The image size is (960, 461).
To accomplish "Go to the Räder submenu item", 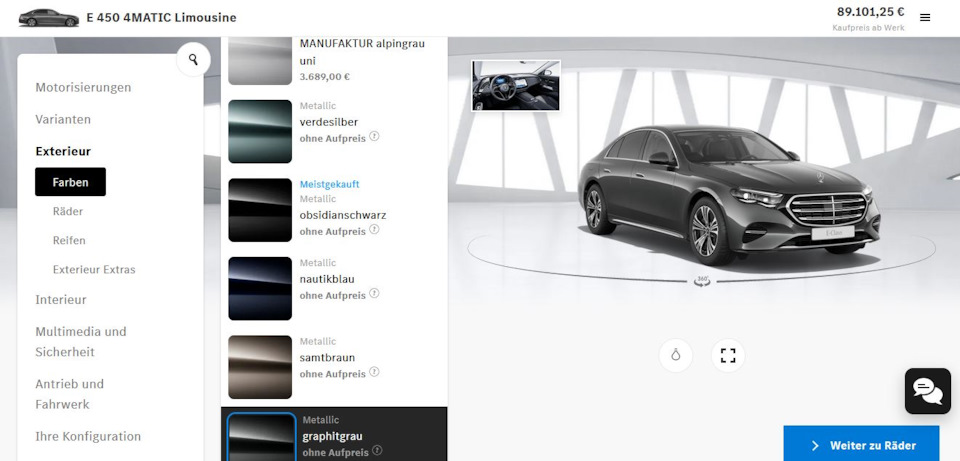I will tap(68, 211).
